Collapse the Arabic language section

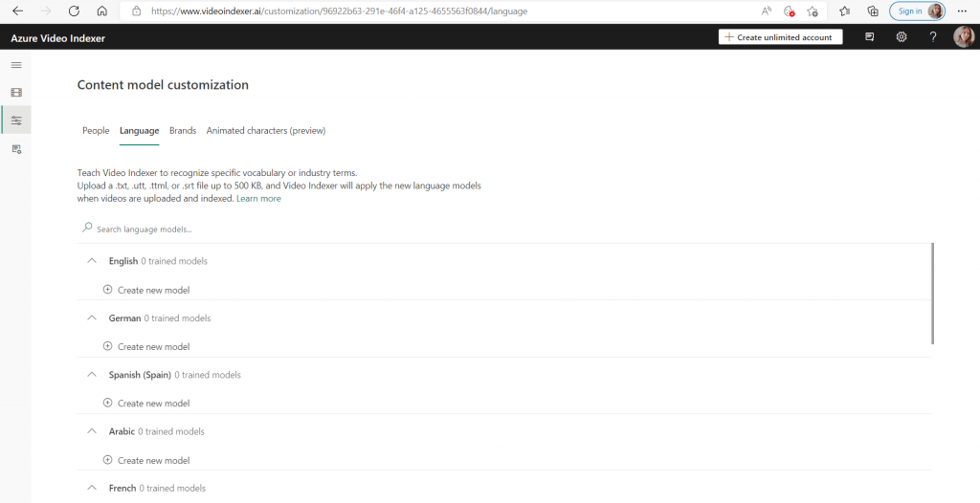coord(92,431)
